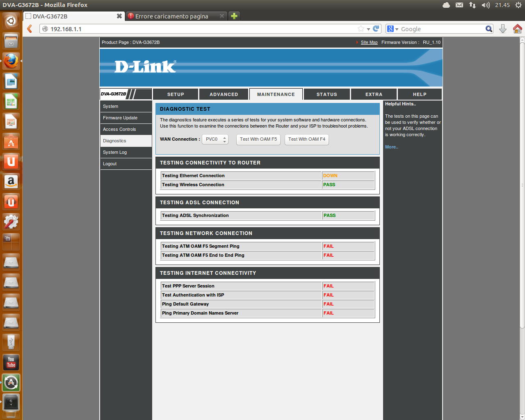This screenshot has width=525, height=420.
Task: Switch to the SETUP tab
Action: 176,94
